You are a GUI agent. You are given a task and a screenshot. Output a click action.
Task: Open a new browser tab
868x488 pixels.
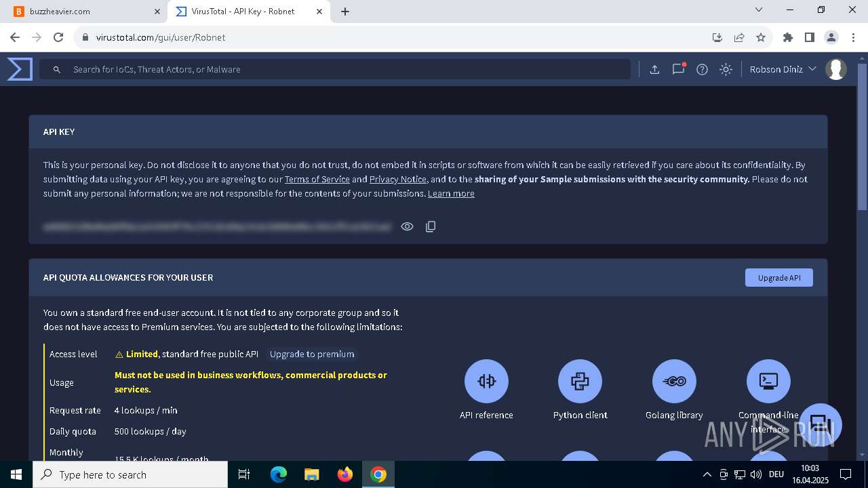click(345, 12)
